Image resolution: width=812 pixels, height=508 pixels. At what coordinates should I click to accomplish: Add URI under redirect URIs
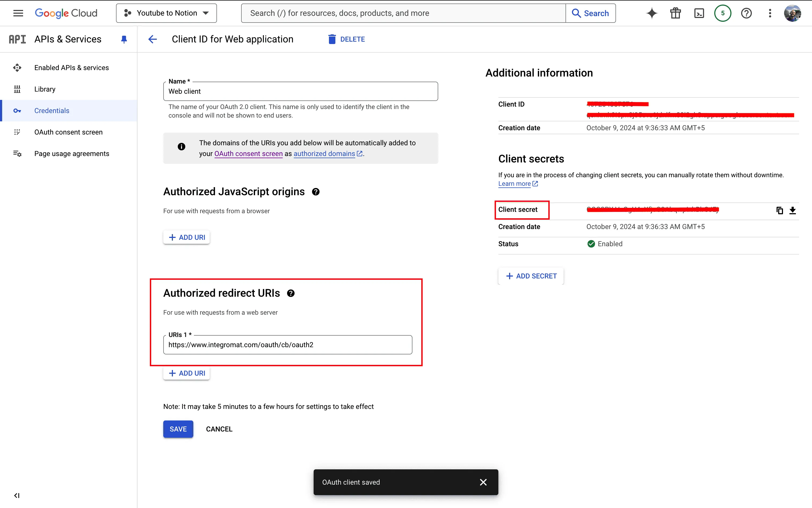point(186,373)
